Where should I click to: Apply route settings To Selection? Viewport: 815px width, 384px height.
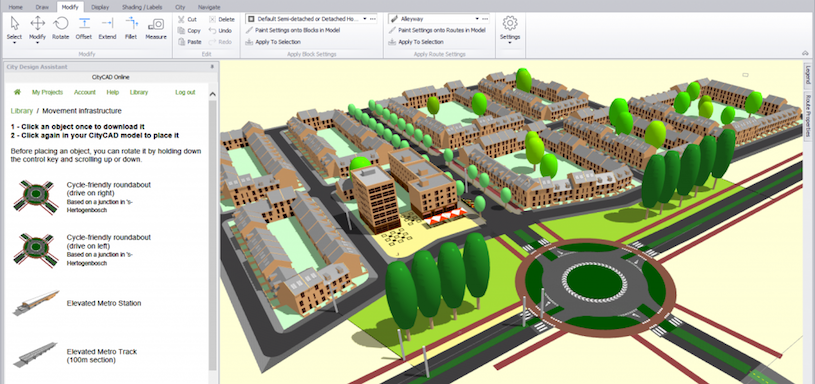[x=416, y=42]
